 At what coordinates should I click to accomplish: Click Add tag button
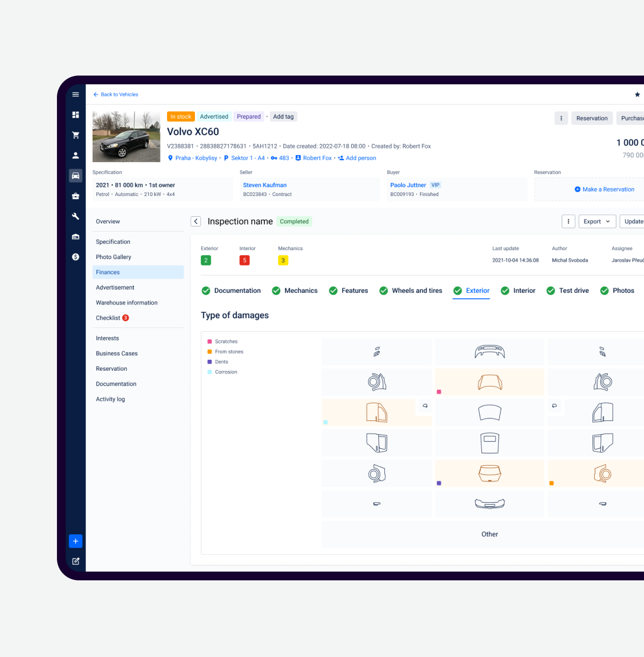tap(284, 117)
